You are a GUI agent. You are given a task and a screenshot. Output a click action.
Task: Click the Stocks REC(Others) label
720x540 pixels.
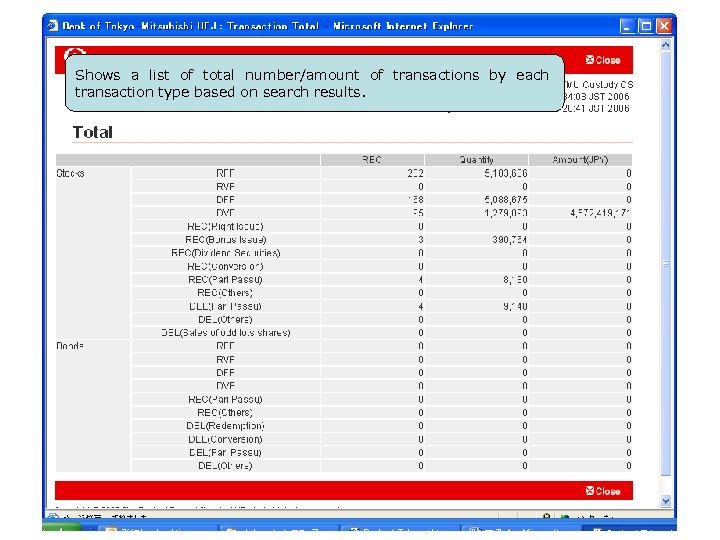(225, 293)
